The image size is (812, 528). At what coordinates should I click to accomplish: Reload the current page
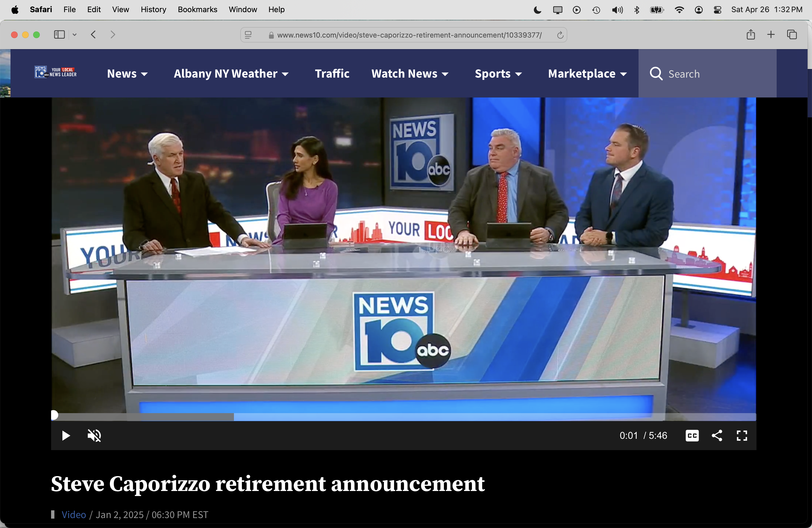(560, 35)
